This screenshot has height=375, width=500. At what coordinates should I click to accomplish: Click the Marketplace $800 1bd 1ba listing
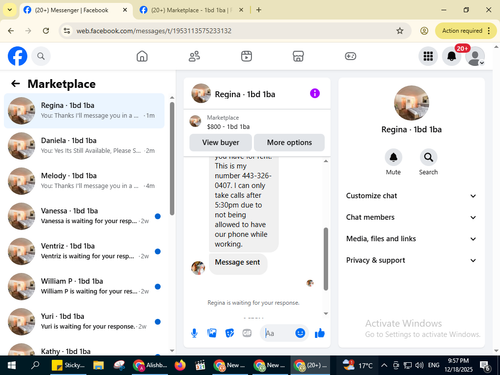(257, 122)
